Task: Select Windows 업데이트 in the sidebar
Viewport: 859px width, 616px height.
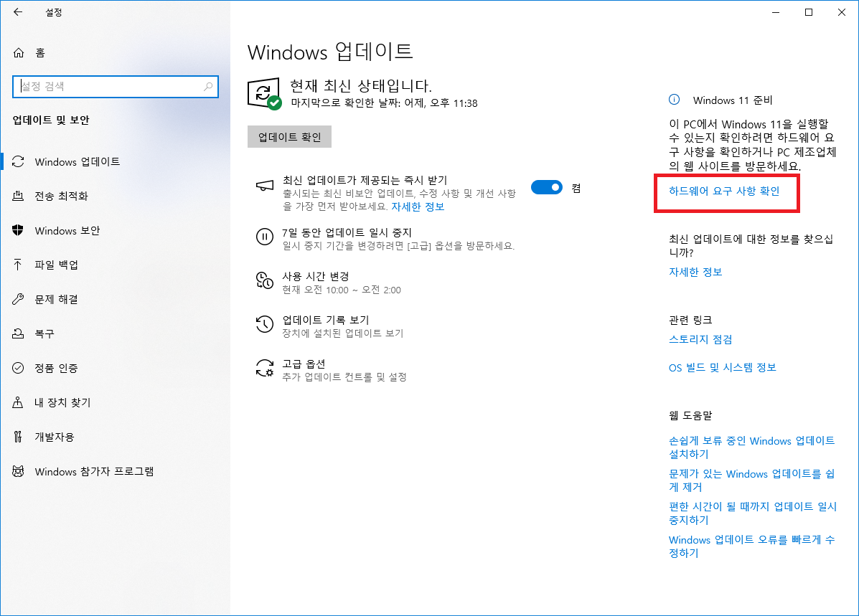Action: click(78, 161)
